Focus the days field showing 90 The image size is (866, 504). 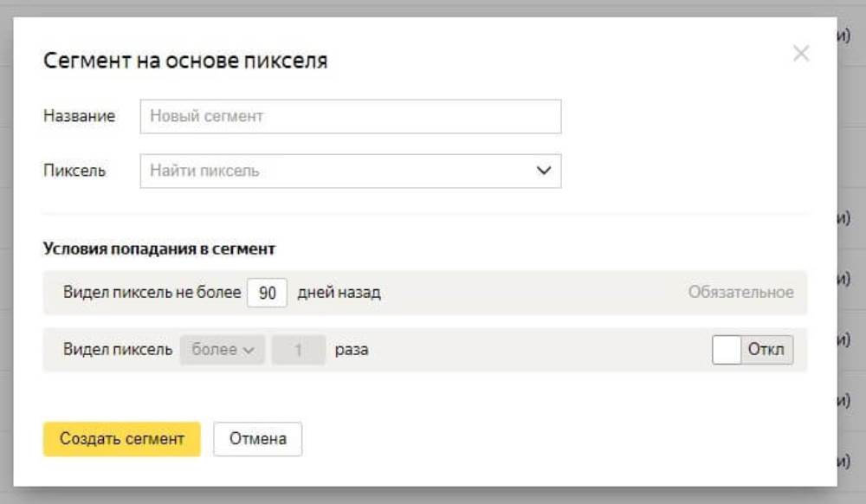[267, 294]
